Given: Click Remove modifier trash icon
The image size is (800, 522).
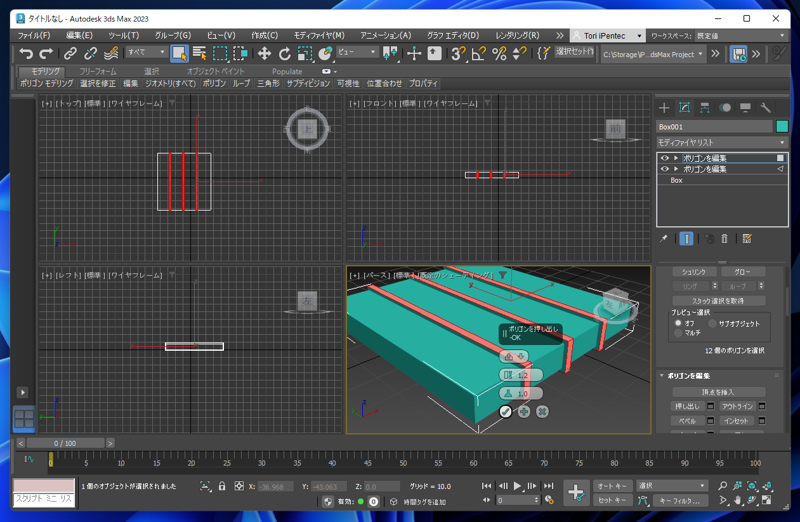Looking at the screenshot, I should coord(724,238).
